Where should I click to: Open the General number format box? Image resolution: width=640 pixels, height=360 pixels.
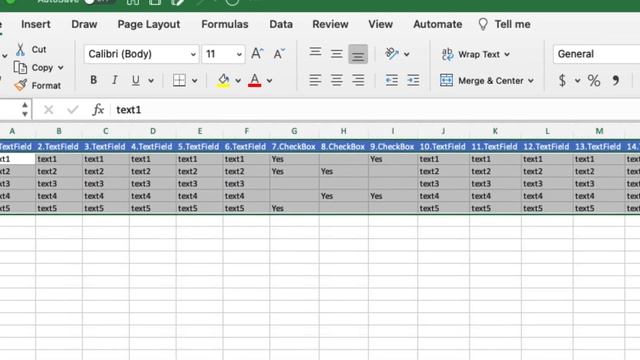(596, 54)
